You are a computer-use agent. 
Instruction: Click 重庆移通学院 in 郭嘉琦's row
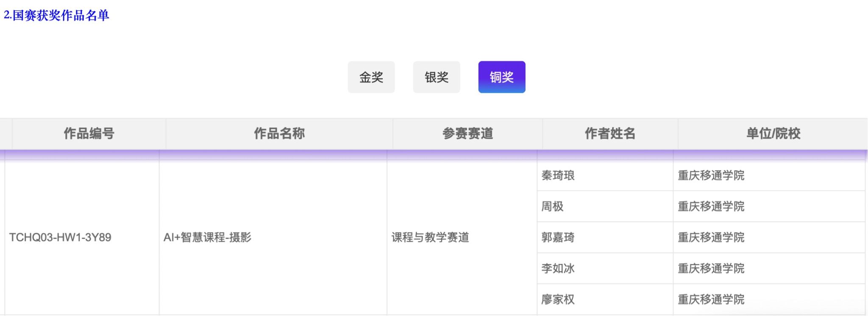pos(711,238)
